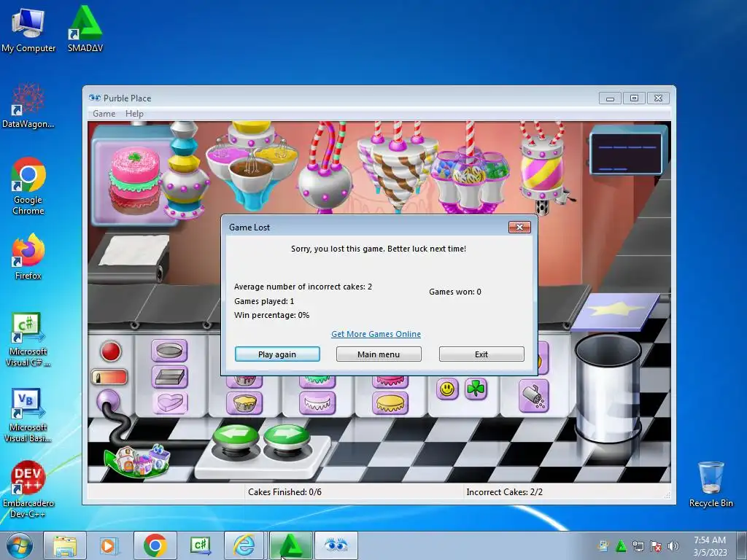Click the volume speaker tray icon

(673, 546)
